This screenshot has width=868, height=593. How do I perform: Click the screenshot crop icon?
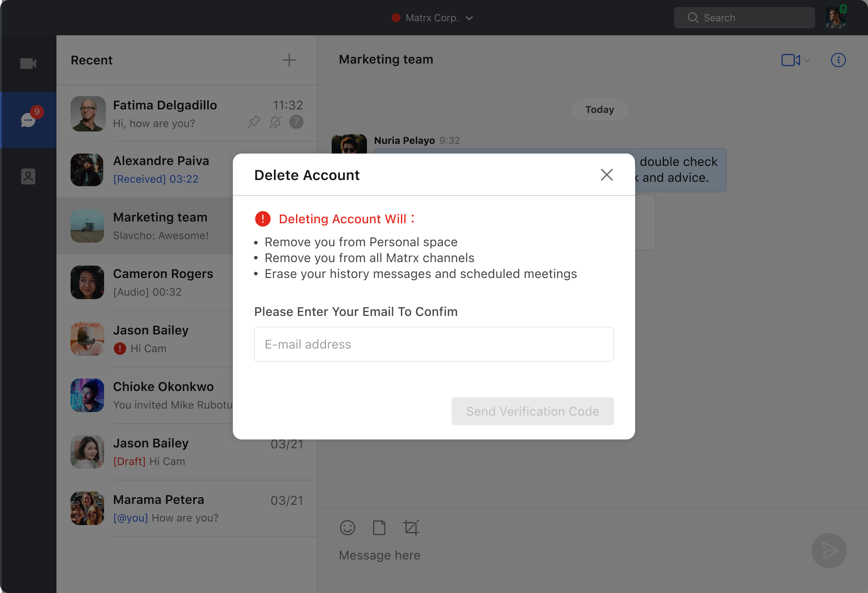pyautogui.click(x=411, y=528)
